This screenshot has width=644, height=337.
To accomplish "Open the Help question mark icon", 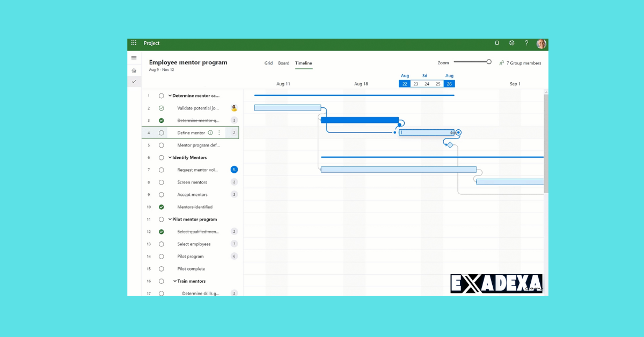I will point(526,43).
